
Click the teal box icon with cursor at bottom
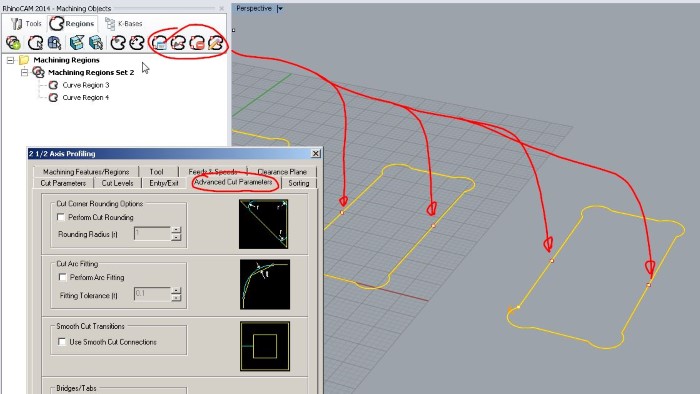96,43
